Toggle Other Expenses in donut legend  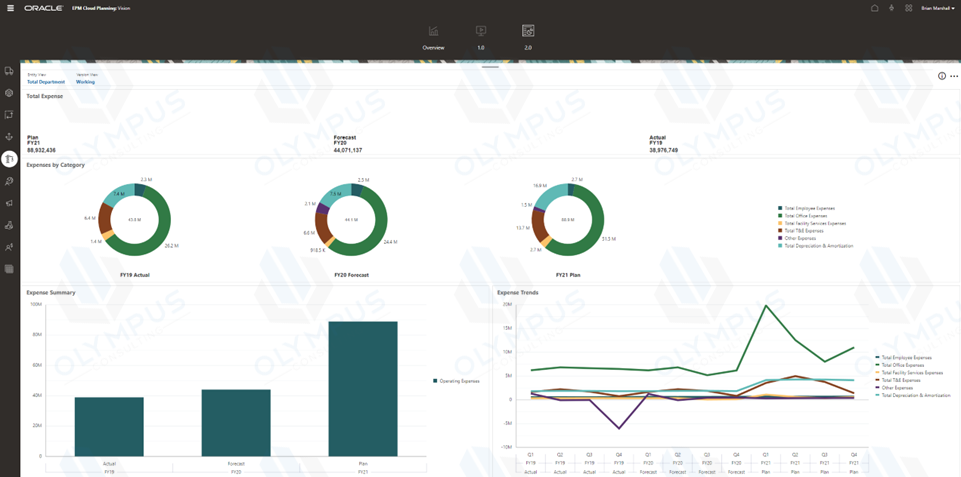pyautogui.click(x=797, y=238)
